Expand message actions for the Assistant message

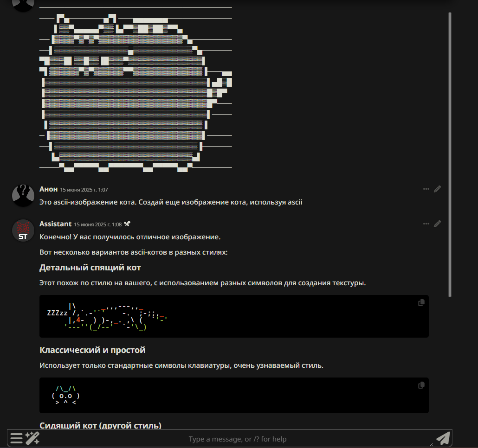(426, 224)
